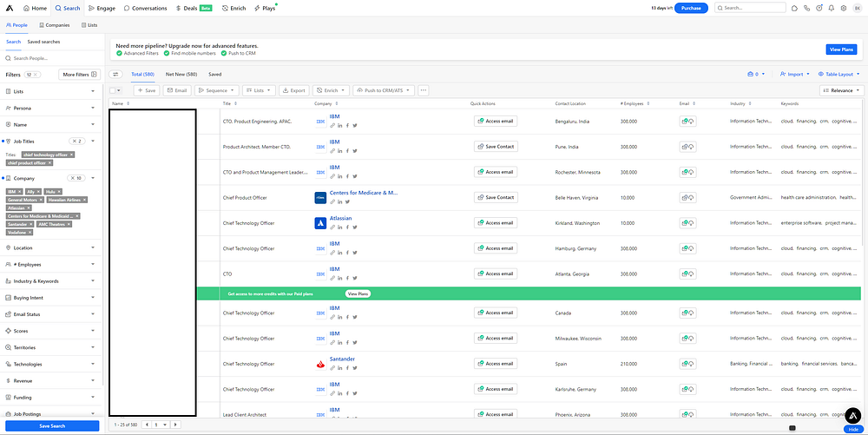Click the Apollo logo in top-left corner

(11, 8)
